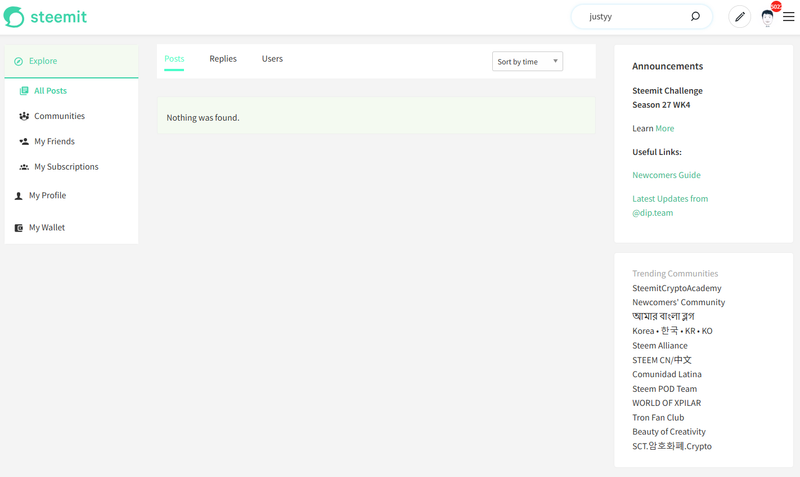Go to My Profile
Viewport: 800px width, 477px height.
point(47,196)
